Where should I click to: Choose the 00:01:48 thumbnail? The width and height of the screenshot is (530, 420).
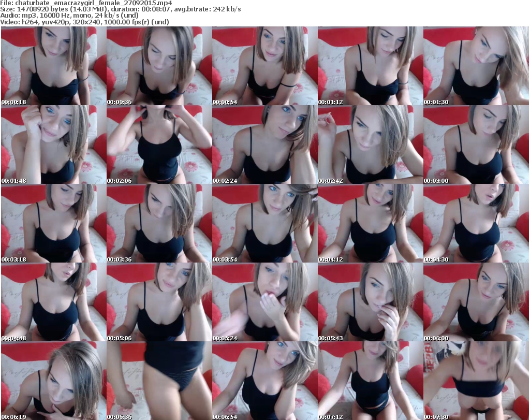pyautogui.click(x=54, y=144)
